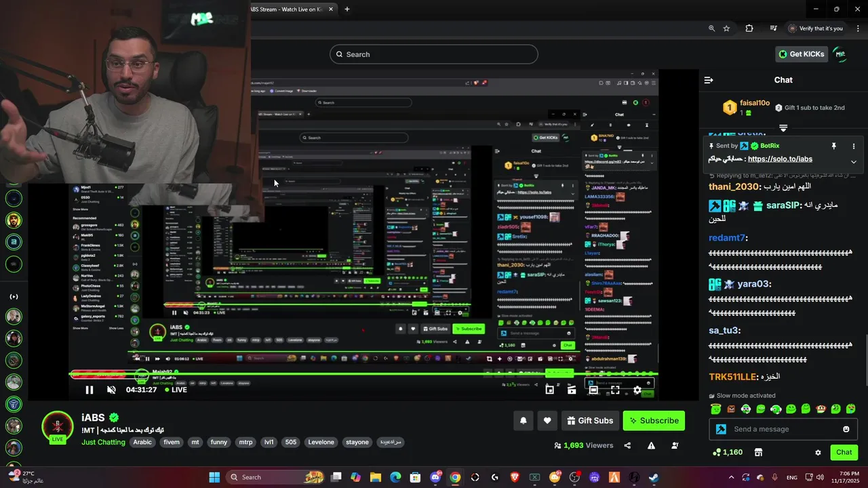Click username sa_tu3 in chat
The height and width of the screenshot is (488, 868).
724,331
